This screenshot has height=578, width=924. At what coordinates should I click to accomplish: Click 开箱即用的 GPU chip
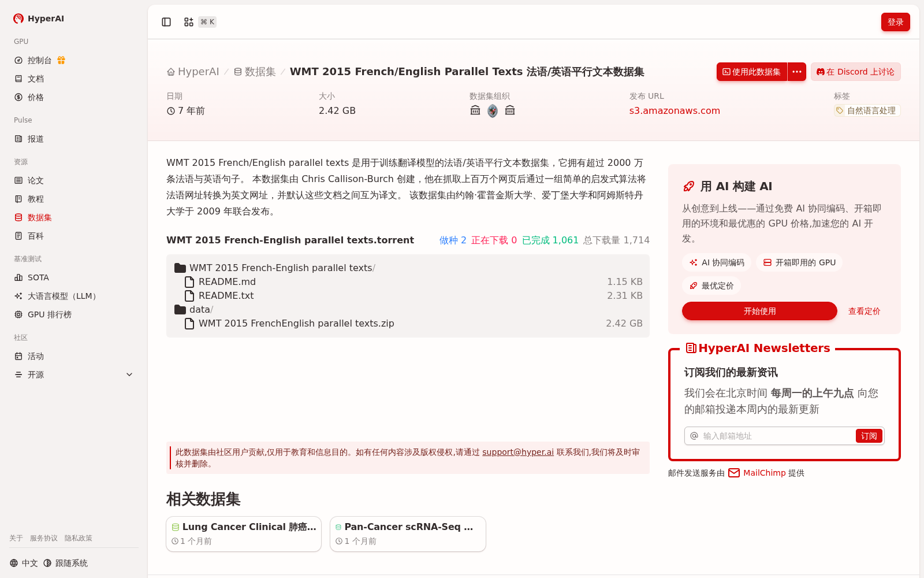tap(799, 262)
